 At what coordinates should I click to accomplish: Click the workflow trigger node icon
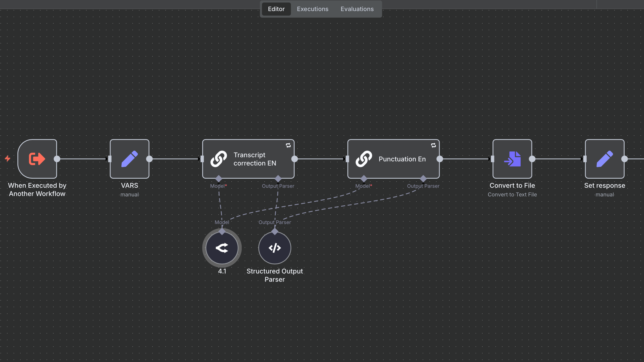click(37, 159)
